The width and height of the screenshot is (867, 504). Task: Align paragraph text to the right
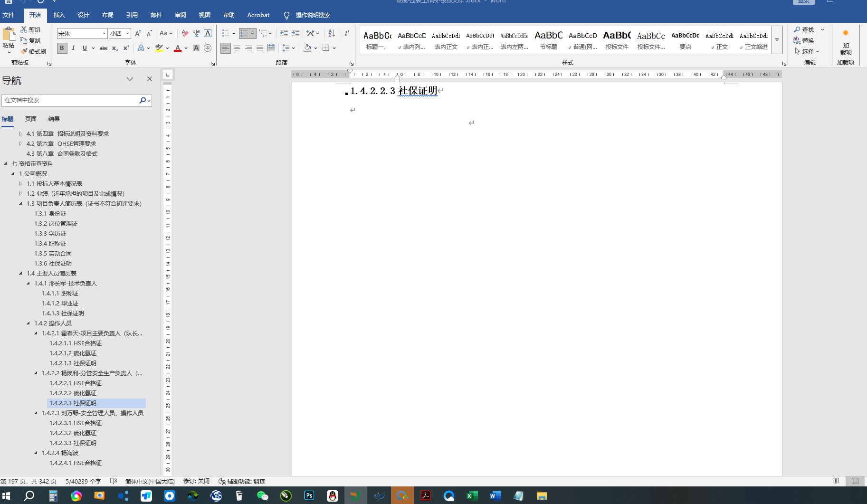(248, 48)
